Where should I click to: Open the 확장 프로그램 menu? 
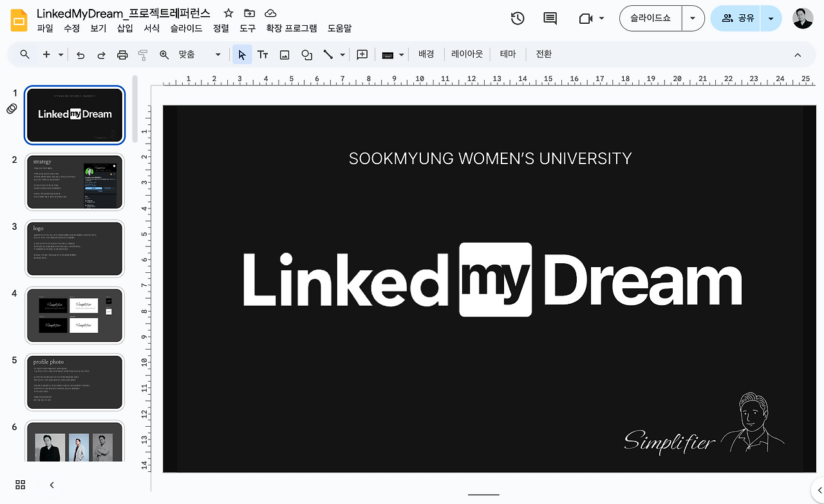pos(292,28)
